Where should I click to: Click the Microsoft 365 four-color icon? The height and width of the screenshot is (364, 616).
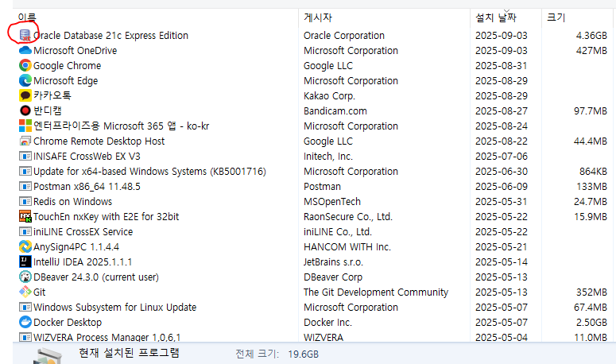[x=25, y=126]
